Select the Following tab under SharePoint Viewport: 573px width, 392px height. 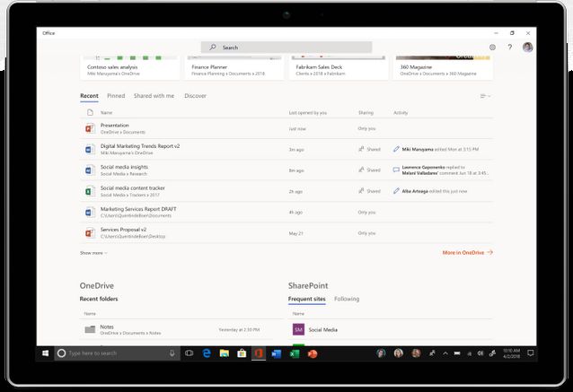[x=347, y=299]
